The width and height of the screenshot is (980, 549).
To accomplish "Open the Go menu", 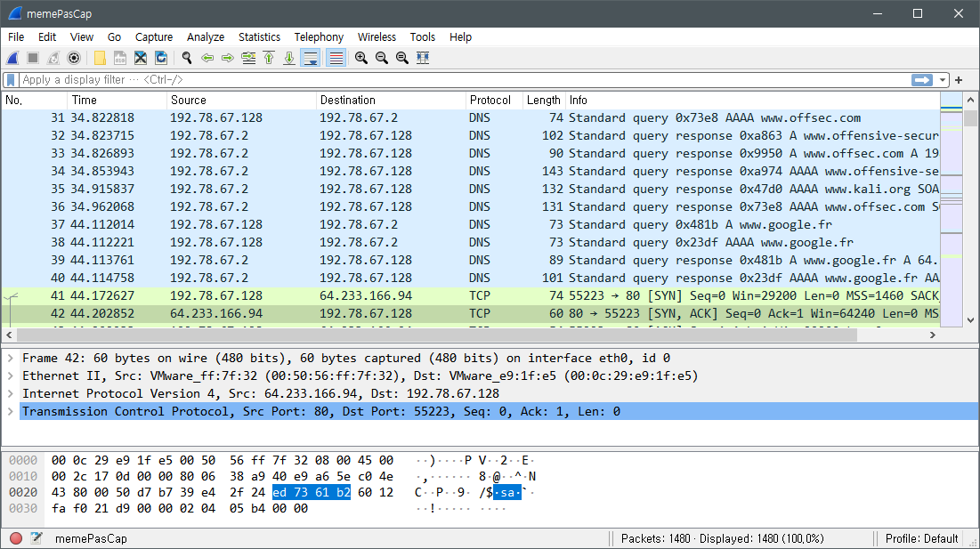I will [x=114, y=36].
